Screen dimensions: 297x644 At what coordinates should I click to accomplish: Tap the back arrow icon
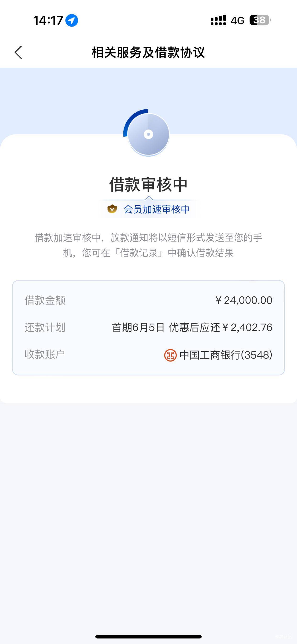tap(18, 52)
